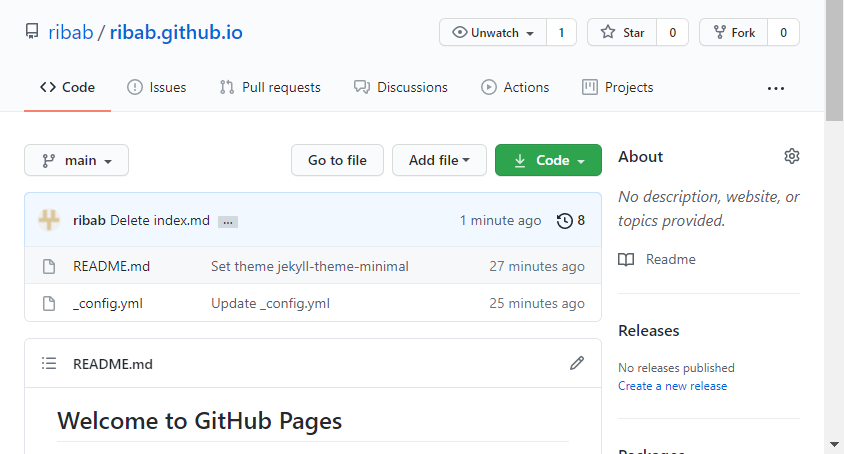
Task: Open the Set theme jekyll-theme-minimal commit
Action: 310,266
